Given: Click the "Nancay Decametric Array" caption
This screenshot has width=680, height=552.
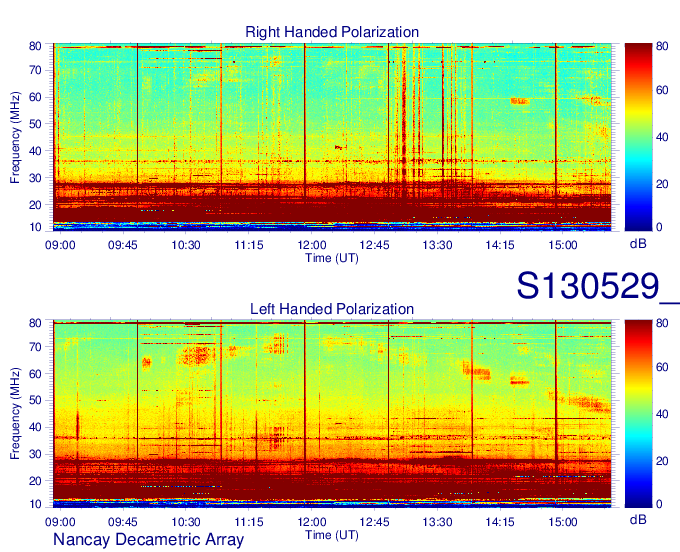Looking at the screenshot, I should 148,539.
